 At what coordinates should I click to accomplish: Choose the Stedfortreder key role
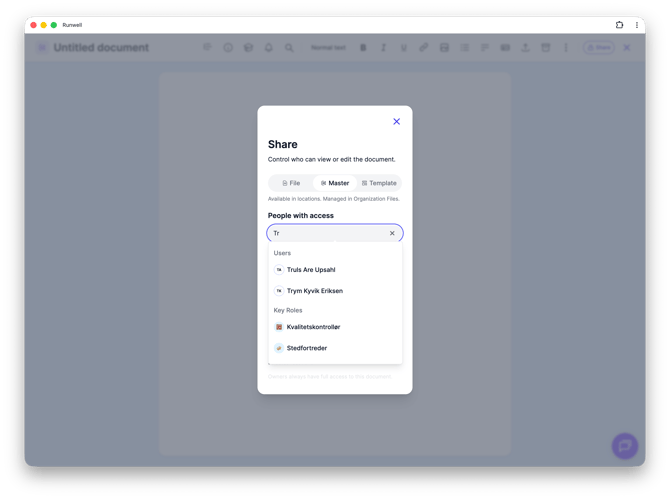click(335, 348)
